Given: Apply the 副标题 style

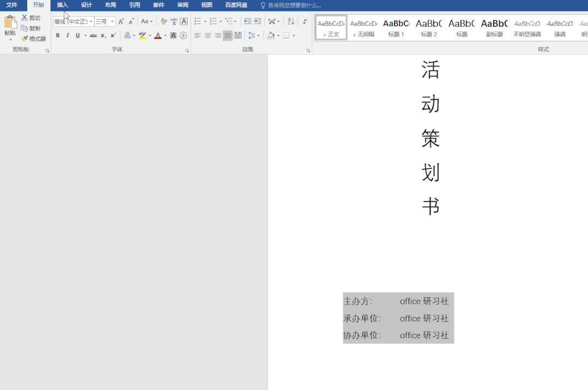Looking at the screenshot, I should coord(494,27).
